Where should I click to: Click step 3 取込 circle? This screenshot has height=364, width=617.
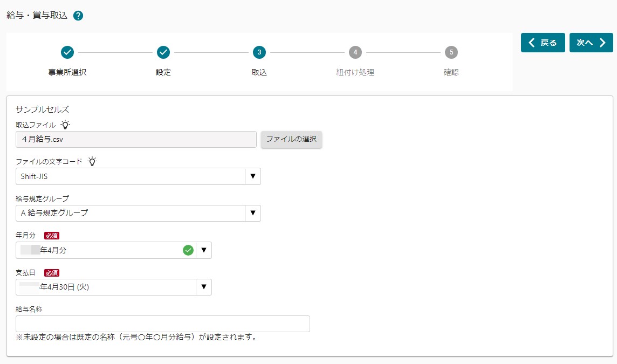pyautogui.click(x=259, y=52)
